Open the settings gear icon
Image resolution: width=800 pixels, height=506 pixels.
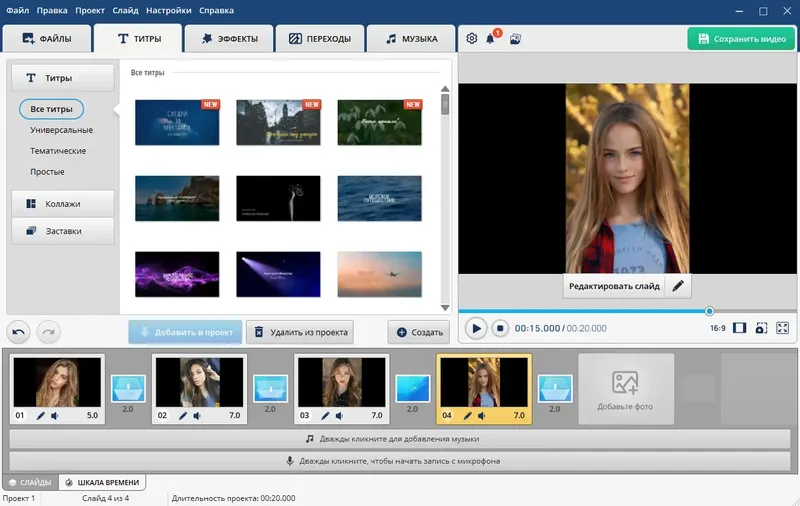tap(472, 39)
